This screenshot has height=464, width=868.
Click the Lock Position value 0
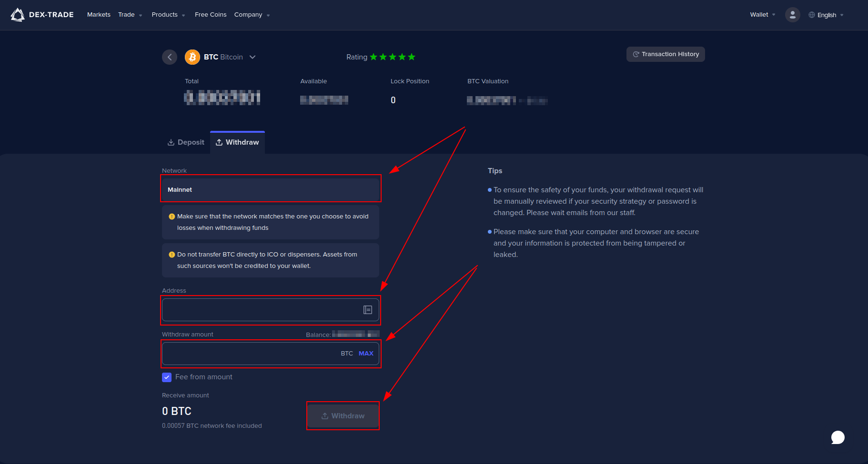point(393,100)
